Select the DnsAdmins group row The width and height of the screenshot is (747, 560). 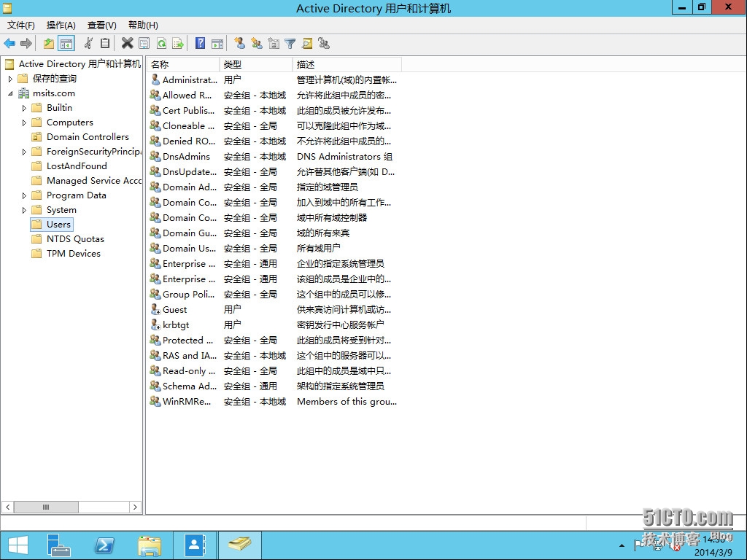[274, 157]
